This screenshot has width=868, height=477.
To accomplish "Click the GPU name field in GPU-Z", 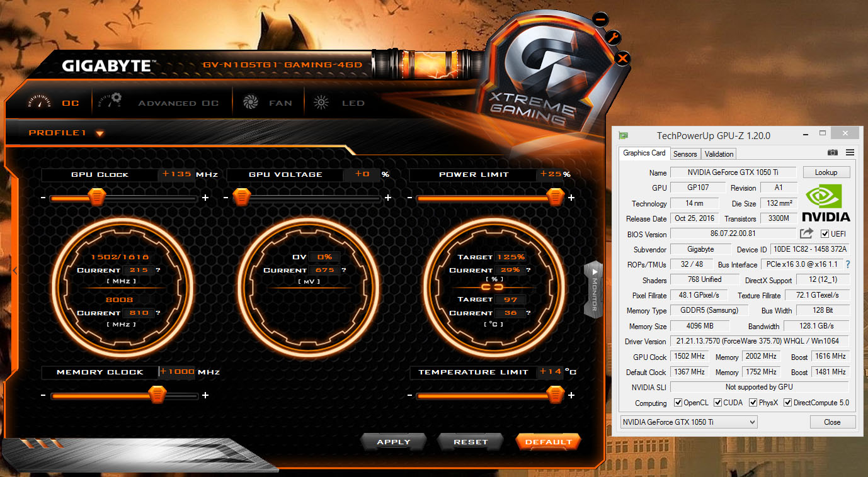I will coord(733,172).
